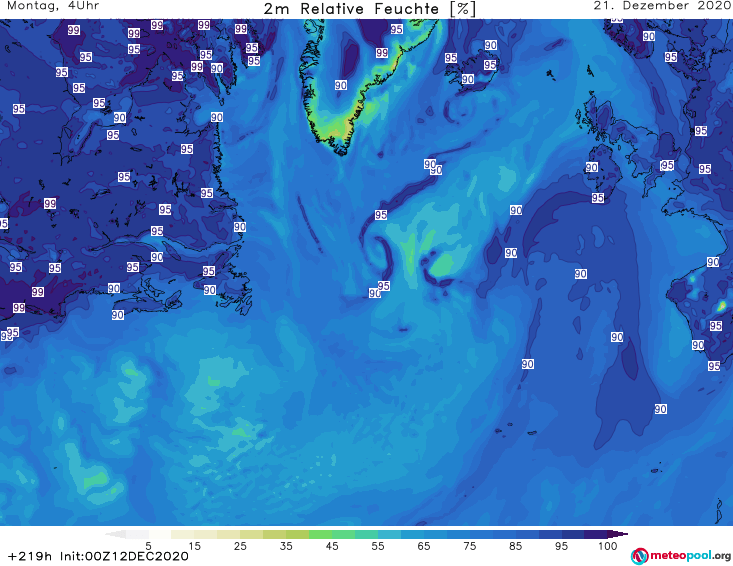Image resolution: width=733 pixels, height=566 pixels.
Task: Click the "65" color scale label
Action: coord(424,546)
